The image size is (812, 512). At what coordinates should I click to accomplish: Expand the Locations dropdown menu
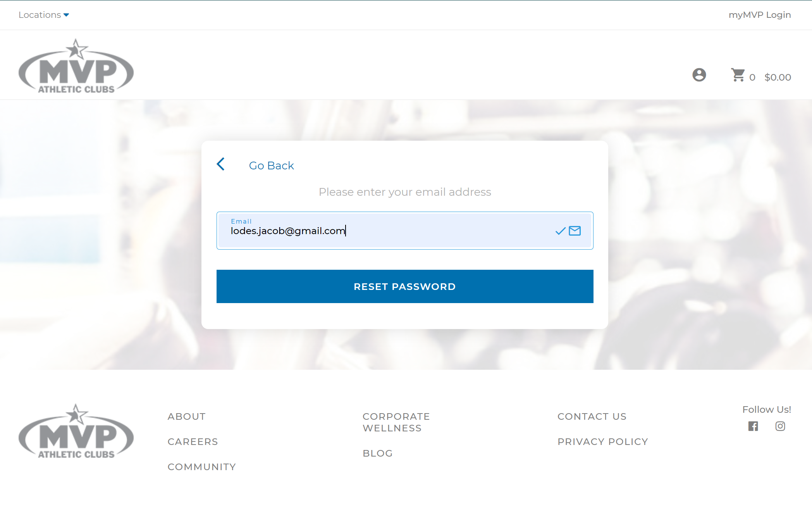coord(45,15)
